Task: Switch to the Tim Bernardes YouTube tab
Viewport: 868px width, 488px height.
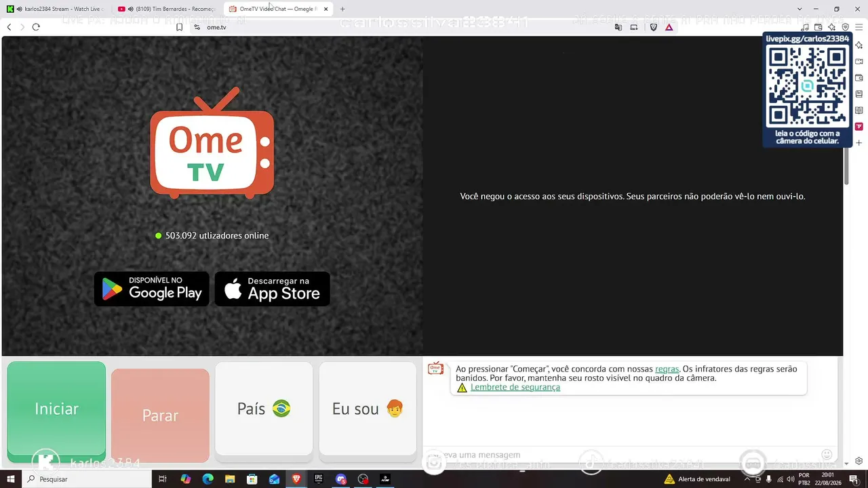Action: (x=167, y=9)
